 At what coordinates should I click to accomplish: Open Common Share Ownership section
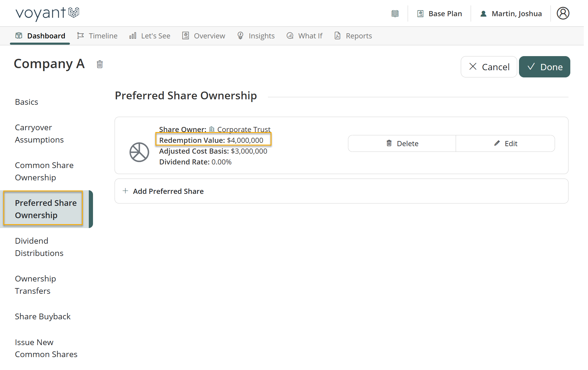coord(44,171)
